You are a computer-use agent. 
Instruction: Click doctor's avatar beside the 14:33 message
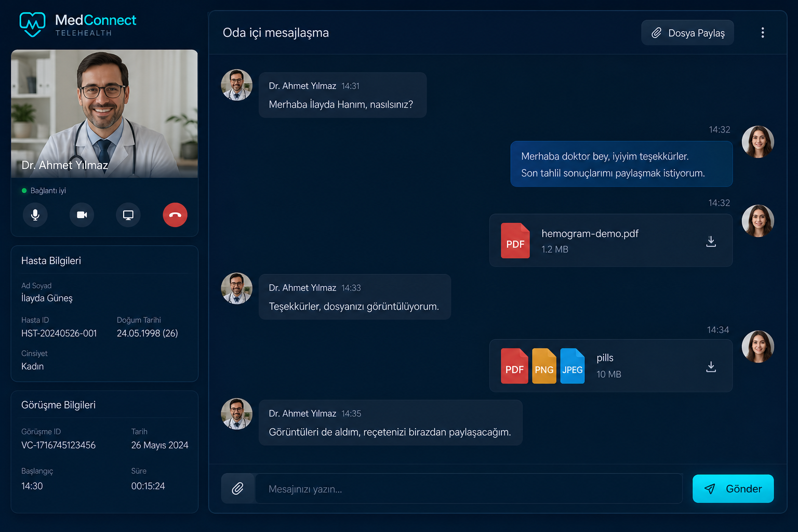pos(237,288)
